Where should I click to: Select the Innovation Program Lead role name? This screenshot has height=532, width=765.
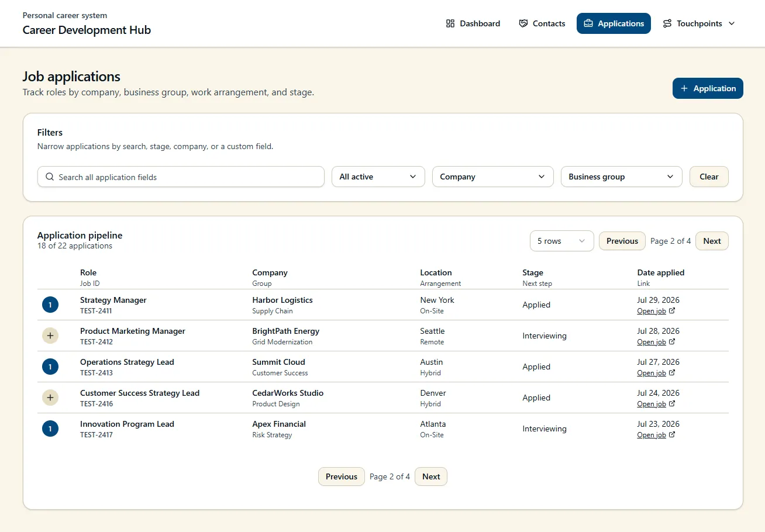click(x=127, y=424)
